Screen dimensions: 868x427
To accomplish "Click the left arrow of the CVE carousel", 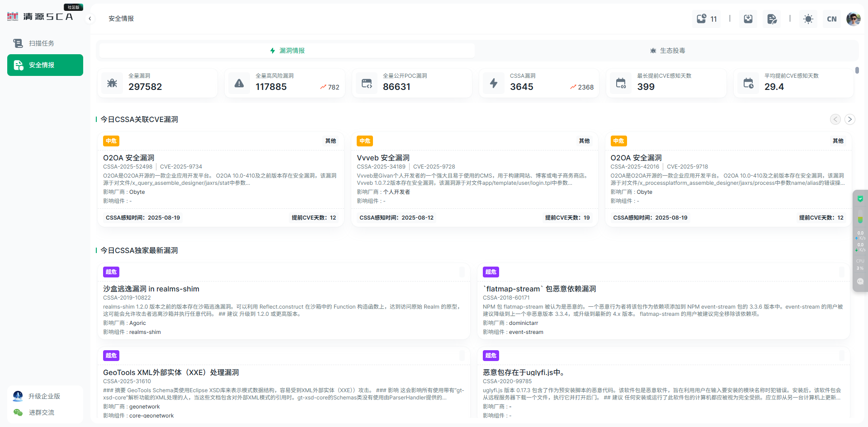I will click(x=834, y=119).
